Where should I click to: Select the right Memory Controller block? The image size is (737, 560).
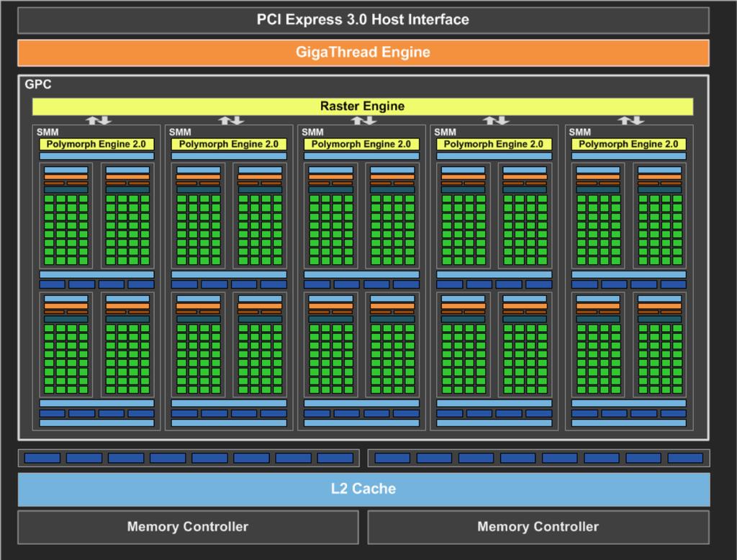[538, 527]
